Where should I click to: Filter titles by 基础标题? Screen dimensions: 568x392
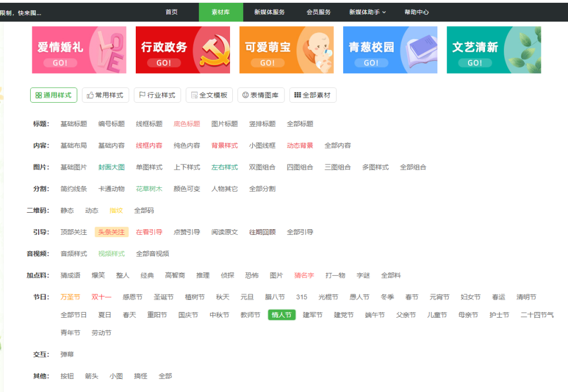(73, 124)
